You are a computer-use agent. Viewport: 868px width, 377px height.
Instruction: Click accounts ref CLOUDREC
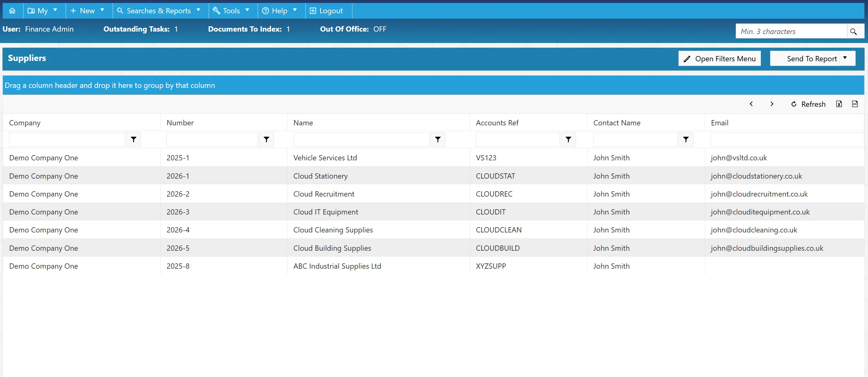[x=494, y=194]
